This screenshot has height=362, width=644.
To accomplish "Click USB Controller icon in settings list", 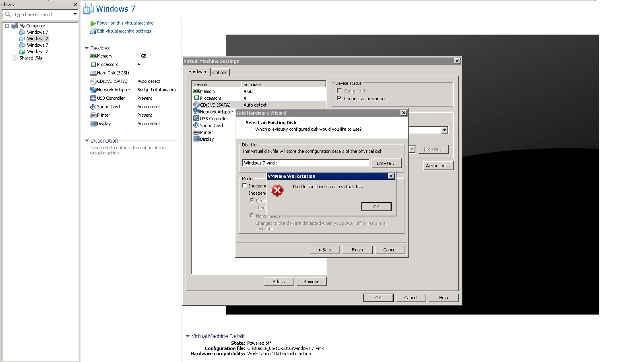I will click(x=196, y=119).
